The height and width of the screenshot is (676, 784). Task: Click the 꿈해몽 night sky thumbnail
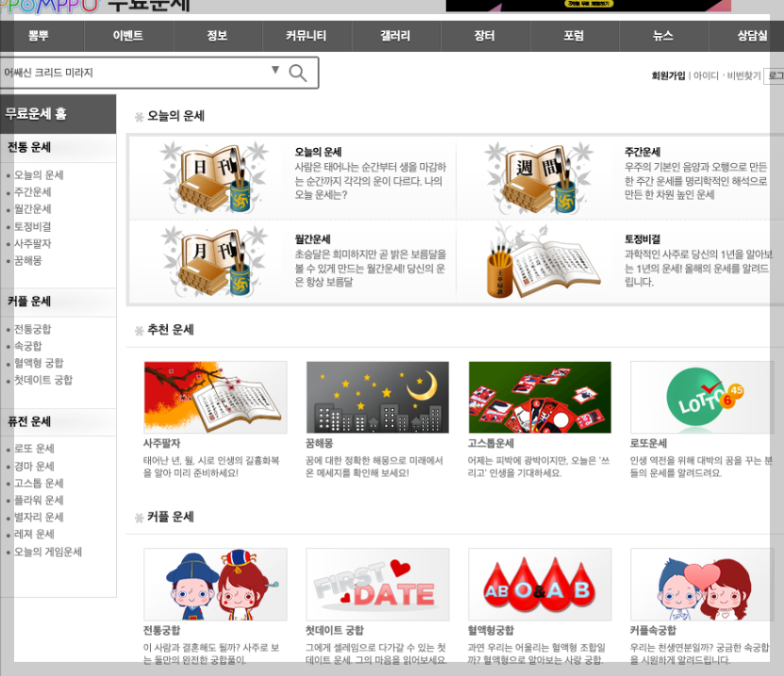coord(377,397)
